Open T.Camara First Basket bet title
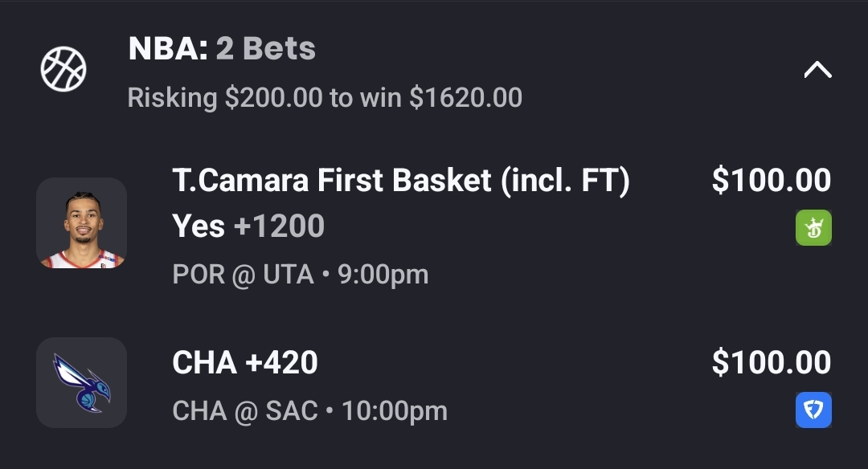868x469 pixels. pos(400,181)
